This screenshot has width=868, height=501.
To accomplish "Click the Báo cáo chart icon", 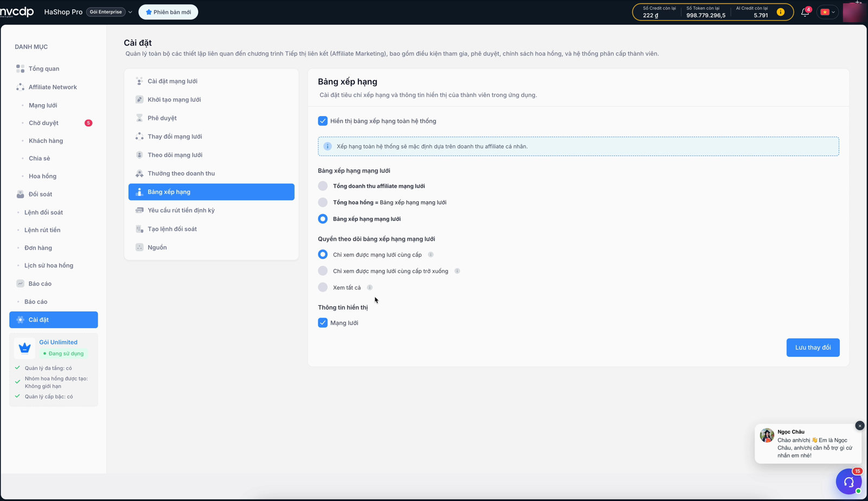I will click(x=20, y=284).
